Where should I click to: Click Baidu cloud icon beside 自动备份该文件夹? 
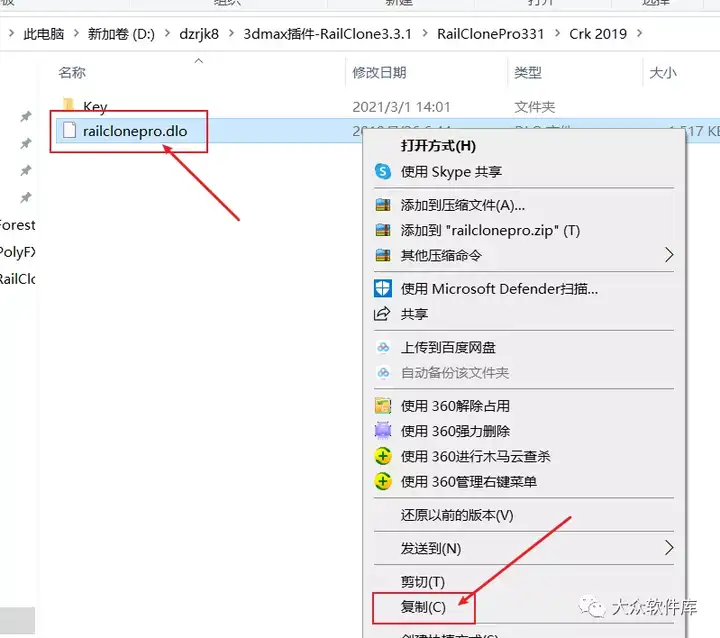pyautogui.click(x=383, y=372)
